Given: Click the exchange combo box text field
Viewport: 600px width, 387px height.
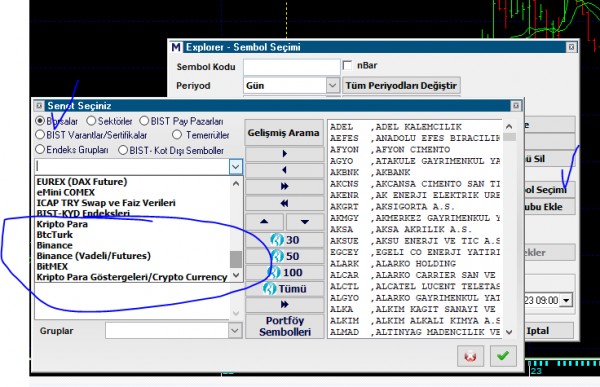Looking at the screenshot, I should point(132,167).
